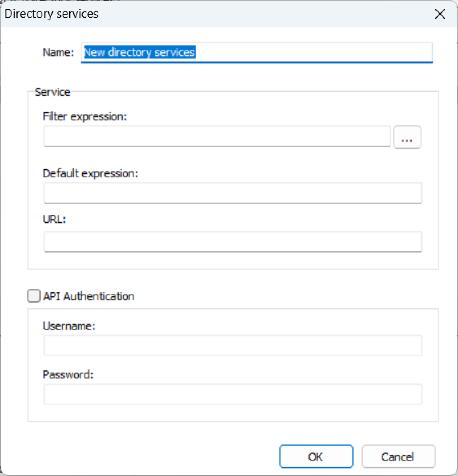Viewport: 458px width, 476px height.
Task: Focus the Password input field
Action: (x=233, y=394)
